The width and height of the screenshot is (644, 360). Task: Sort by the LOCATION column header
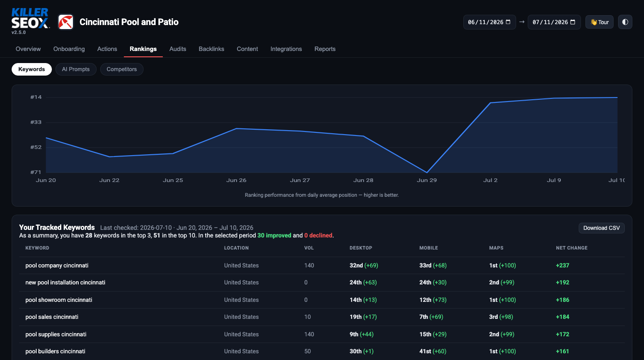(236, 248)
